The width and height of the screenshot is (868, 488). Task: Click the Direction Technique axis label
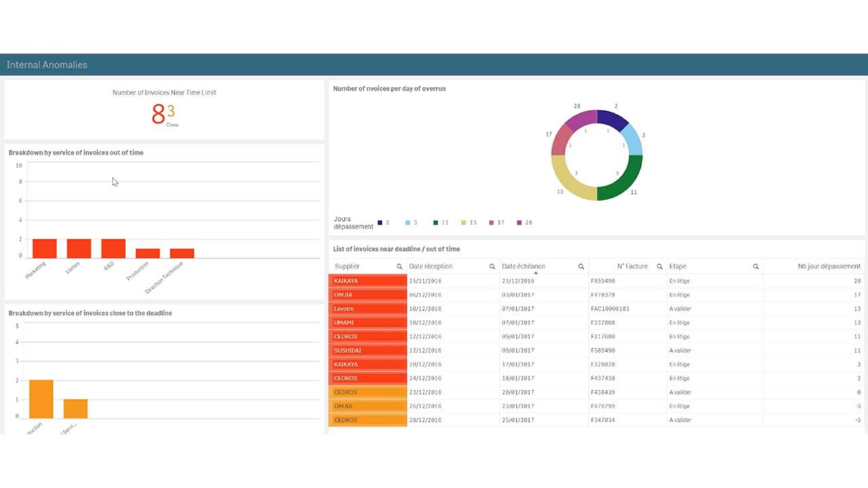coord(164,278)
